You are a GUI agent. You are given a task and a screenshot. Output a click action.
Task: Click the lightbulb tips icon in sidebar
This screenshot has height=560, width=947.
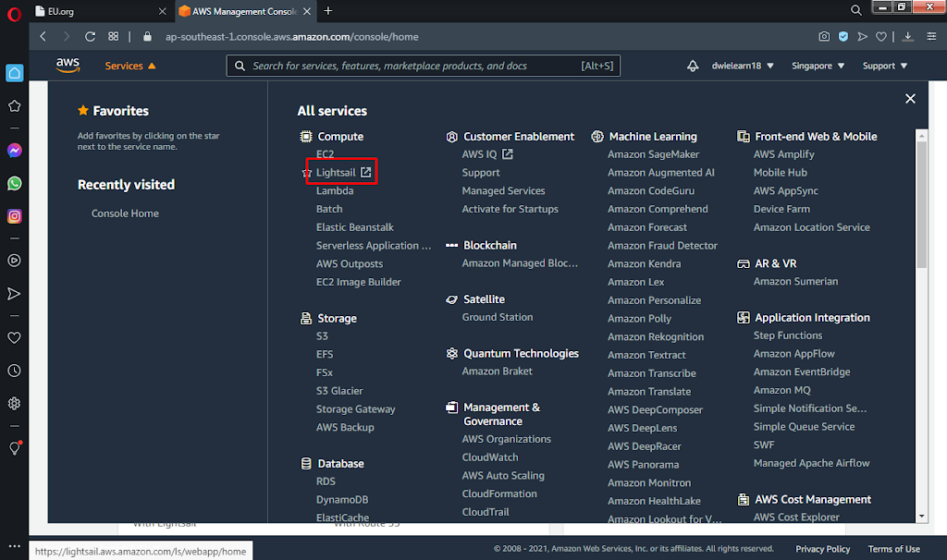pyautogui.click(x=15, y=448)
